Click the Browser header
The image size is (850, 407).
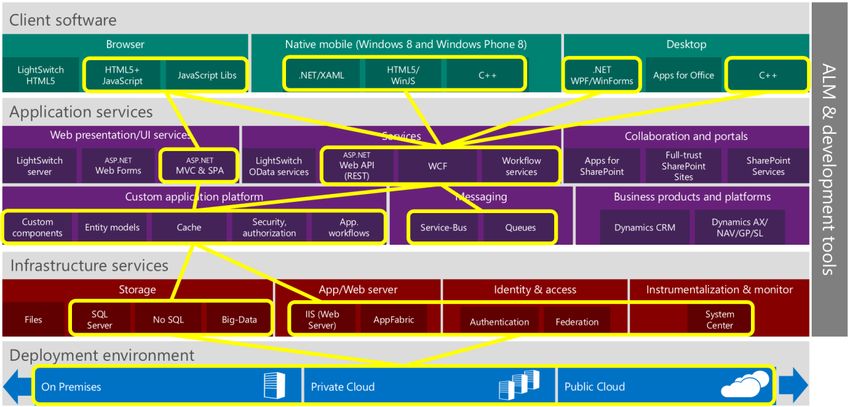point(125,44)
